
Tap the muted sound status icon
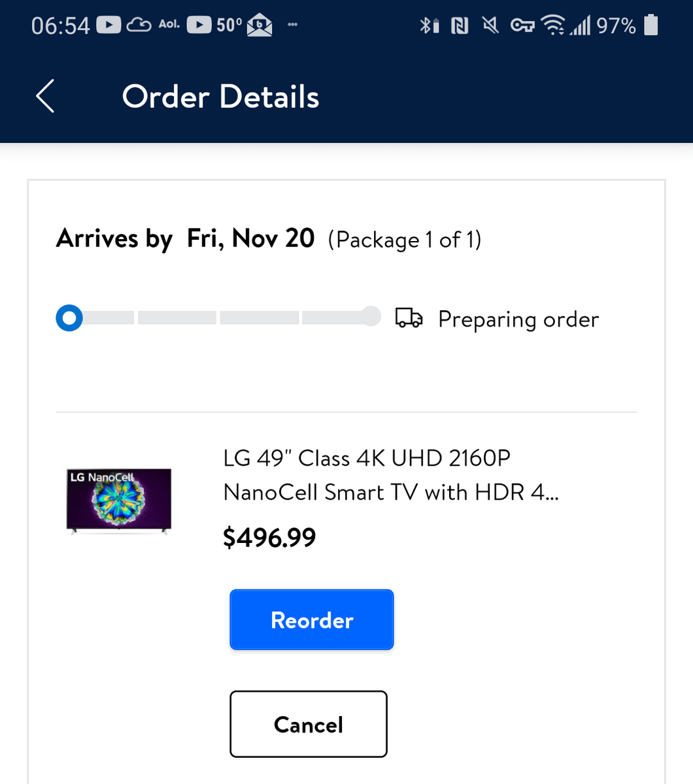[490, 25]
